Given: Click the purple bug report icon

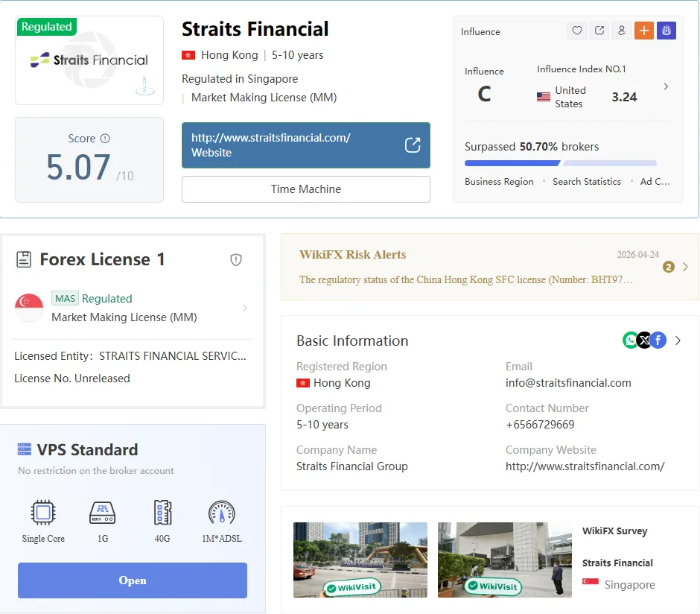Looking at the screenshot, I should tap(666, 31).
